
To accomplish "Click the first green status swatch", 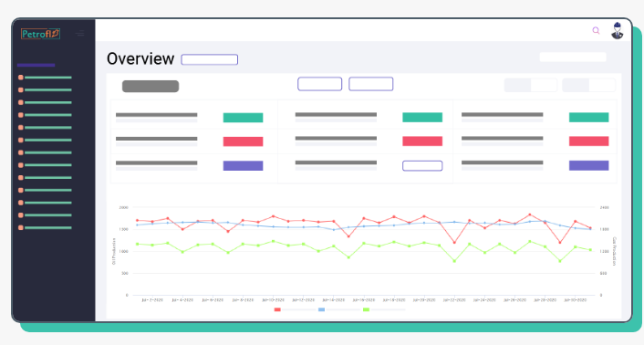I will 243,118.
